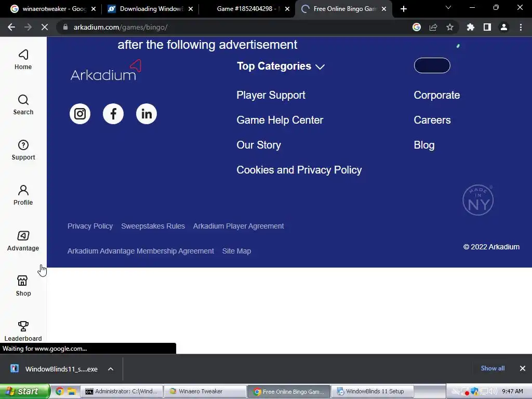This screenshot has width=532, height=399.
Task: Click the Arkadium logo
Action: pyautogui.click(x=106, y=70)
